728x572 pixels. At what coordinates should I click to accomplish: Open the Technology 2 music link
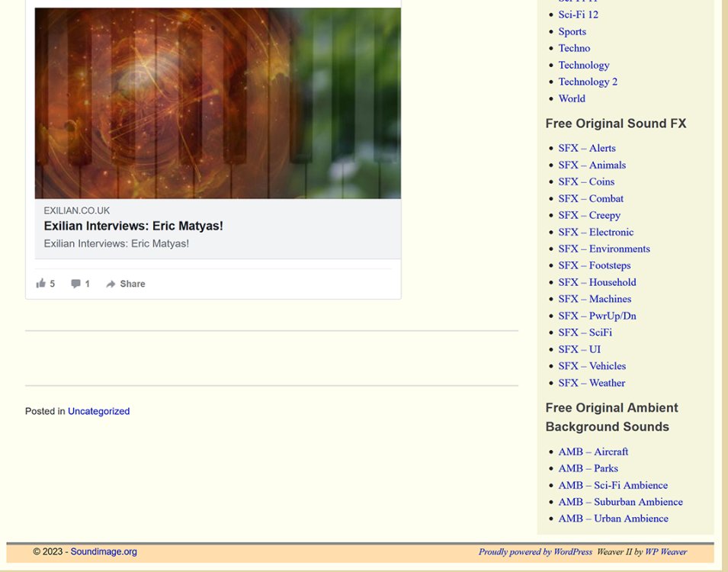click(x=587, y=82)
